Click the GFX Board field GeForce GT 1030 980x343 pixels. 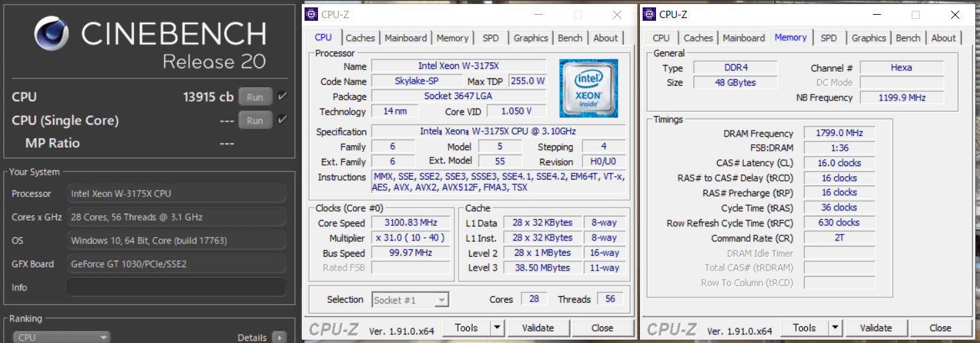pyautogui.click(x=177, y=264)
